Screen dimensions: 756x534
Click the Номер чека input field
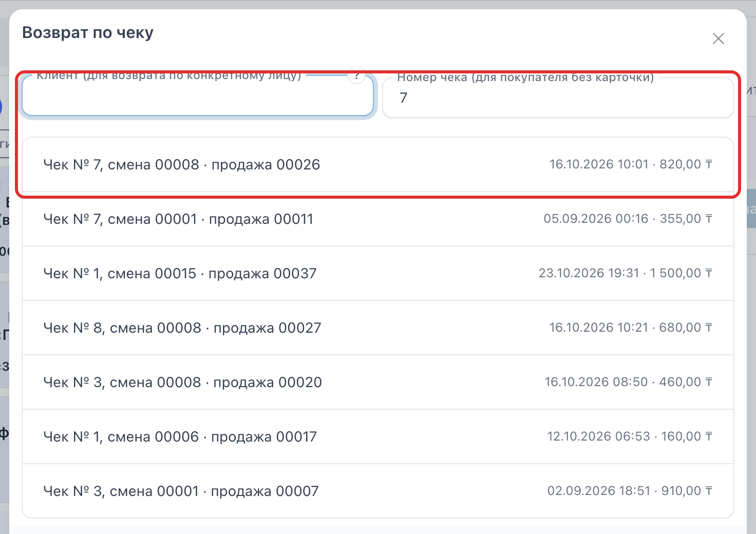coord(558,98)
